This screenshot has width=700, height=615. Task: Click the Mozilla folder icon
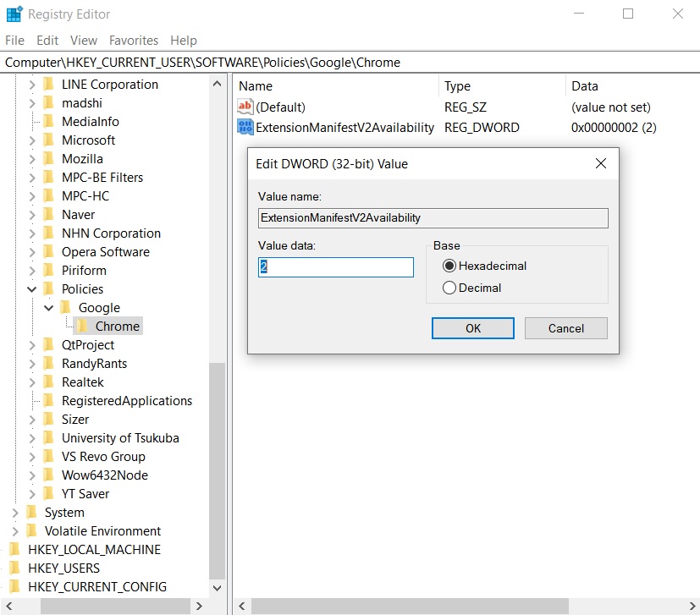48,159
